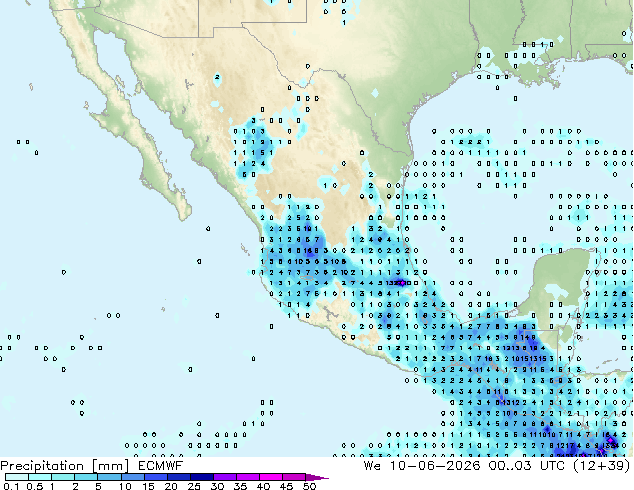Image resolution: width=634 pixels, height=490 pixels.
Task: Click the "10-06-2026" date text
Action: tap(435, 466)
